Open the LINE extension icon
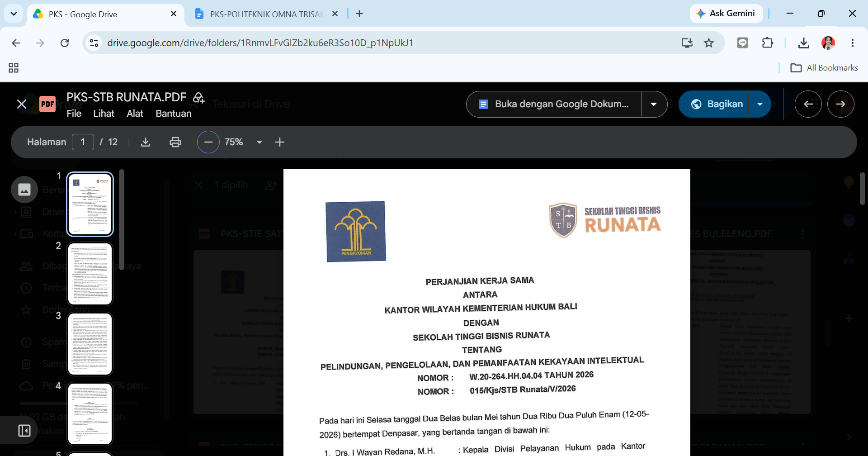Screen dimensions: 868x456 click(743, 43)
